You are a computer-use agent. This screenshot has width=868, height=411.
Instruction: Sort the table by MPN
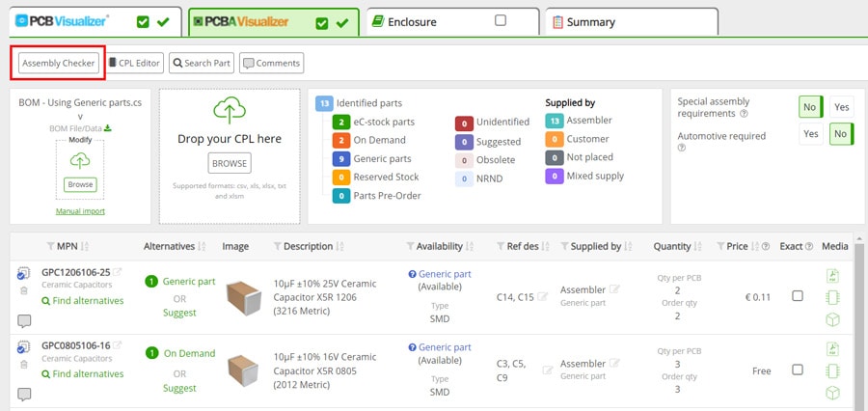click(x=85, y=246)
